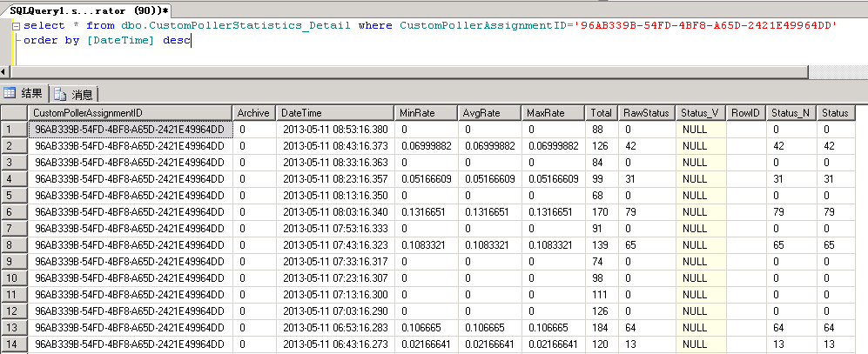Click left arrow of the editor horizontal scrollbar
This screenshot has width=868, height=354.
5,70
